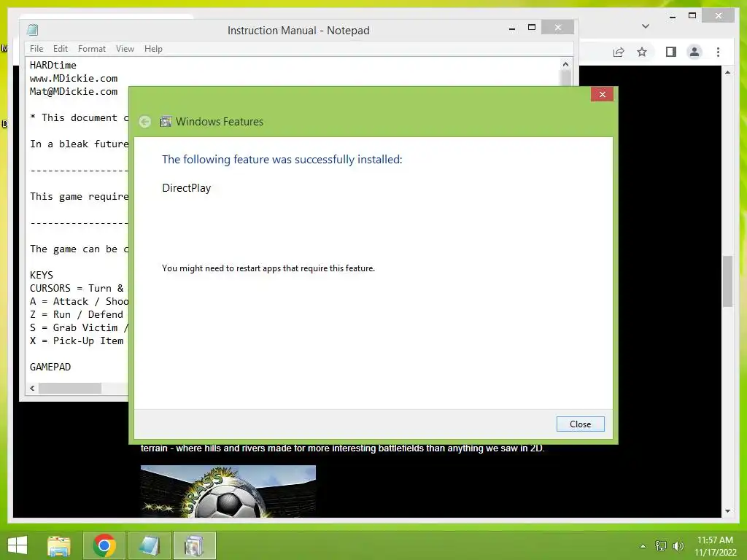
Task: Click 'X = Pick-Up Item' line
Action: pos(77,341)
